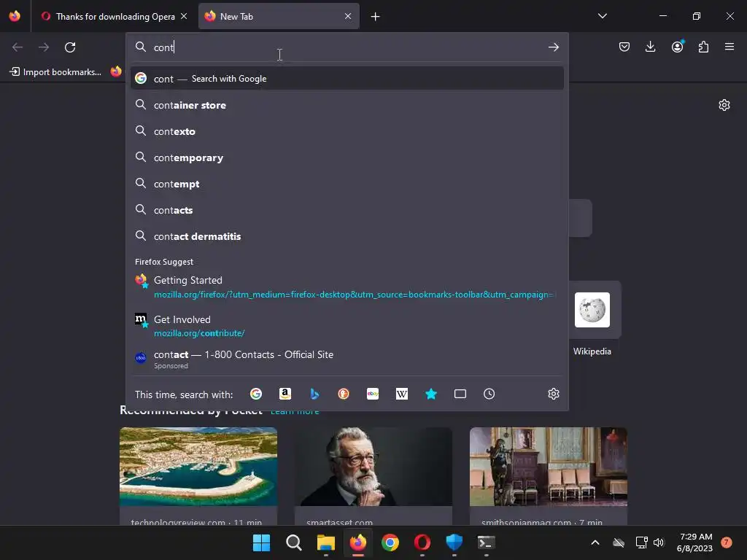Open Windows Security shield in taskbar

tap(454, 542)
